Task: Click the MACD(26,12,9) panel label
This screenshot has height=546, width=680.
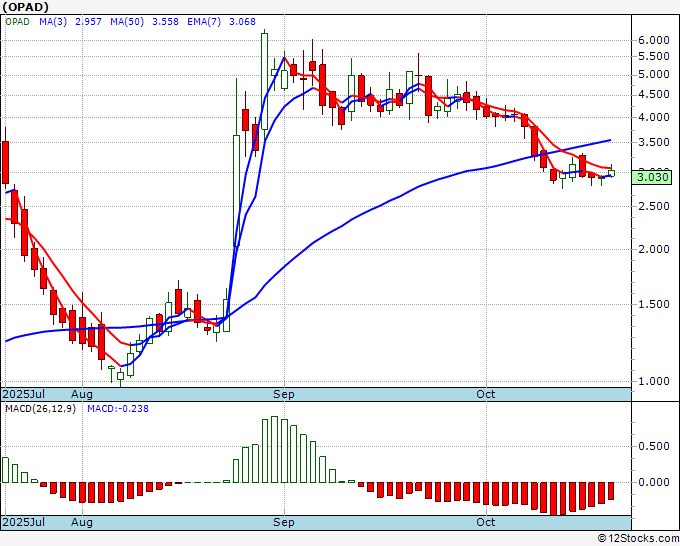Action: [40, 409]
